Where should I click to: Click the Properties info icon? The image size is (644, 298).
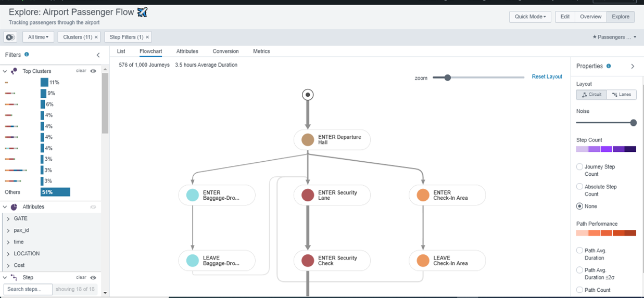click(x=609, y=66)
